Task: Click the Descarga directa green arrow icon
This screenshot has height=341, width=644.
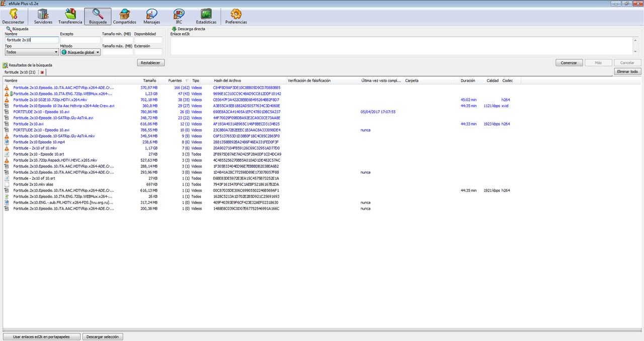Action: coord(174,29)
